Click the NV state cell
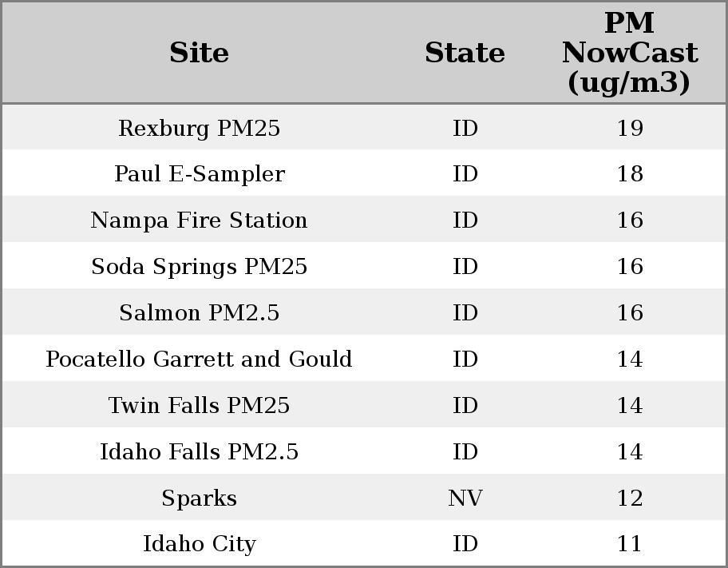728x568 pixels. [x=465, y=498]
